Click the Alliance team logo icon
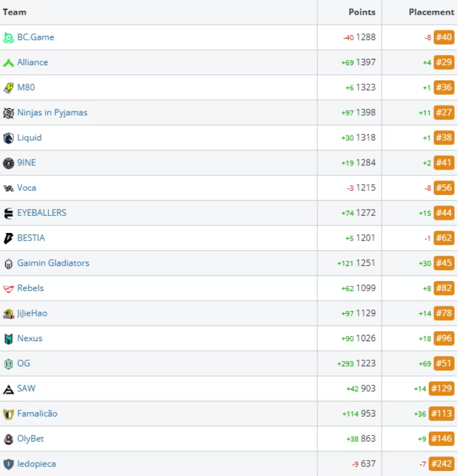 pyautogui.click(x=8, y=63)
